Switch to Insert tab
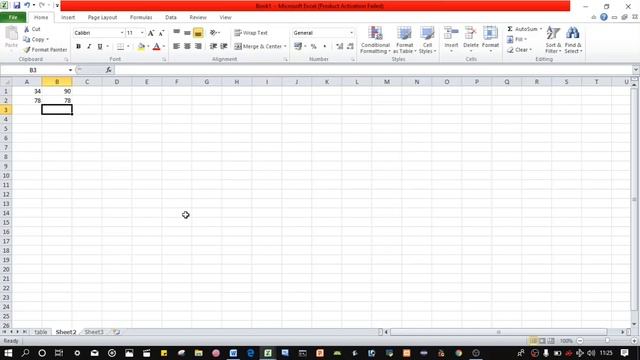The height and width of the screenshot is (360, 640). [x=68, y=18]
